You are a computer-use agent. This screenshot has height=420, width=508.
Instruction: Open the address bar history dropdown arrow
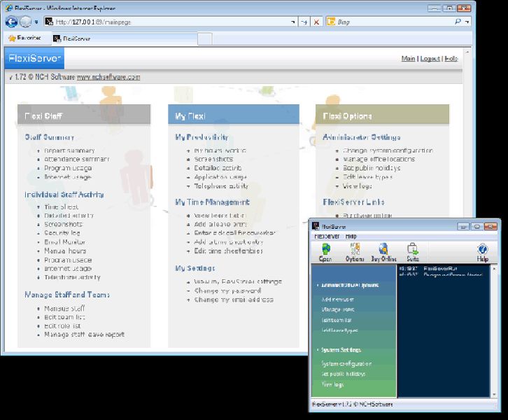[293, 22]
